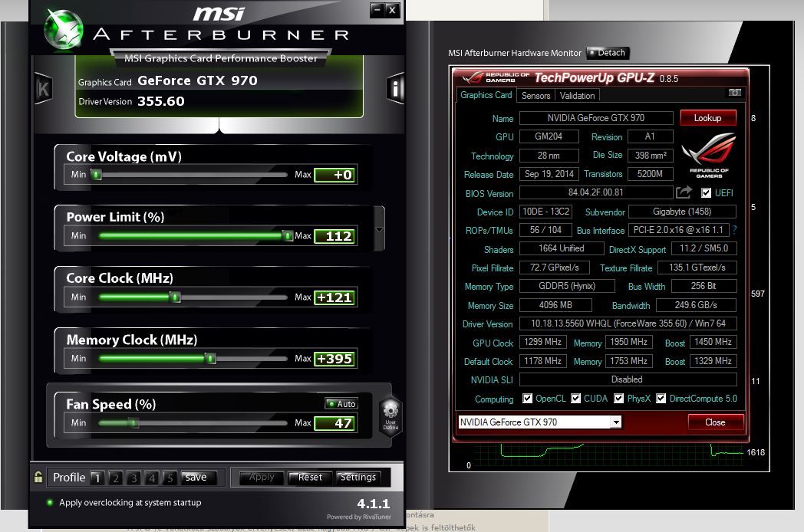Click the Fan Speed slider handle
The height and width of the screenshot is (532, 804).
point(133,423)
